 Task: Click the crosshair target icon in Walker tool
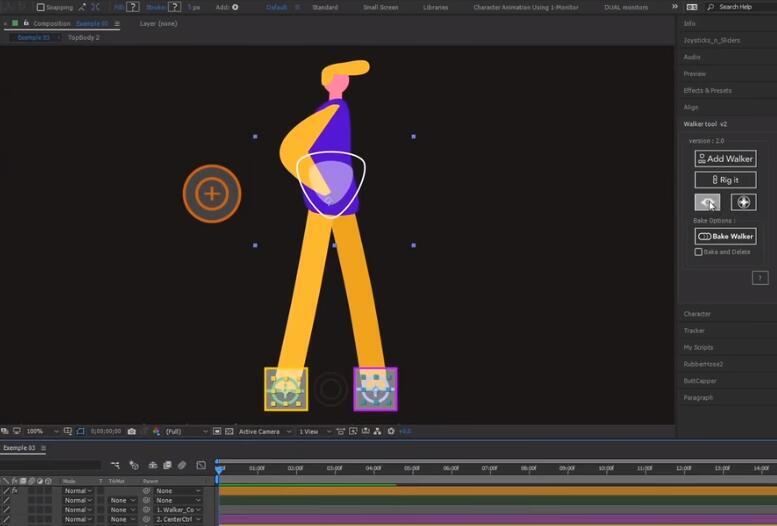click(x=743, y=202)
